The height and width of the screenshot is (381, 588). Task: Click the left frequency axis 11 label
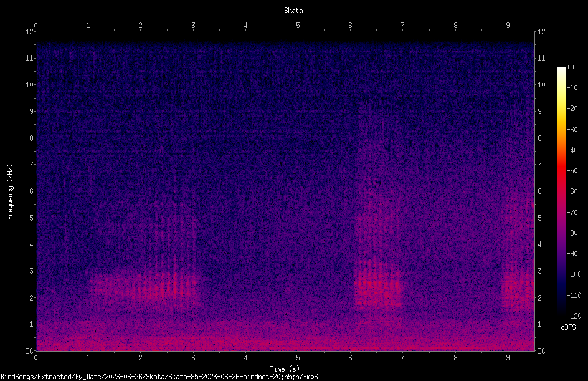29,58
